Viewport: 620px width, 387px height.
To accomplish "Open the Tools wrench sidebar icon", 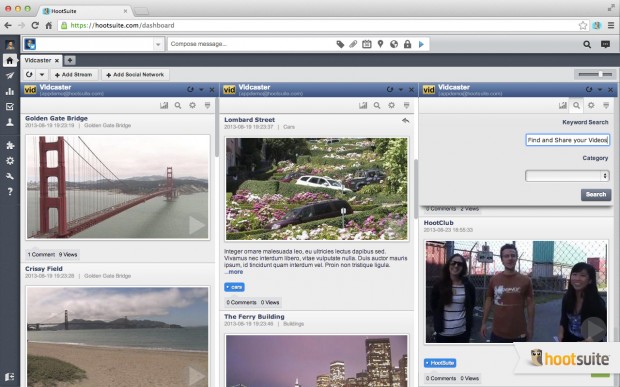I will tap(10, 176).
